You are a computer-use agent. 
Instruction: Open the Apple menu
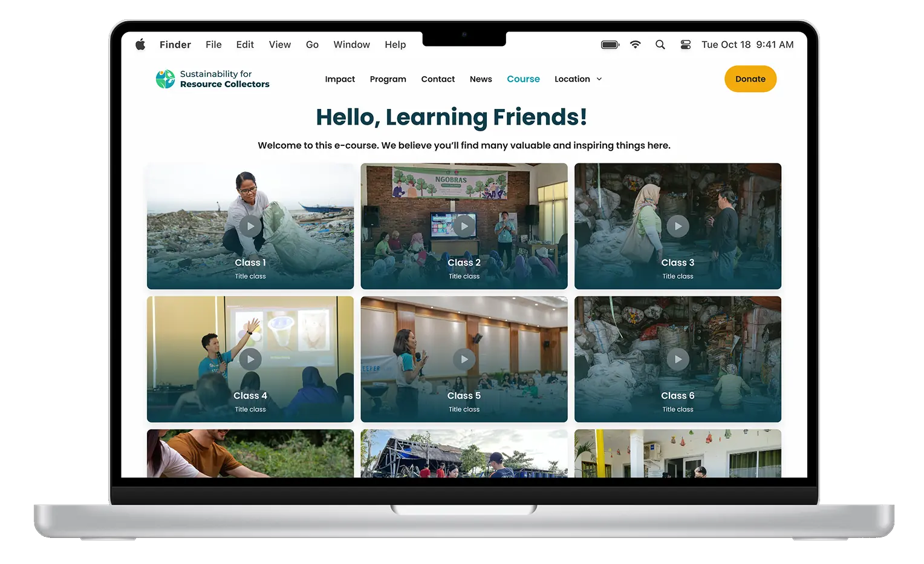point(140,45)
